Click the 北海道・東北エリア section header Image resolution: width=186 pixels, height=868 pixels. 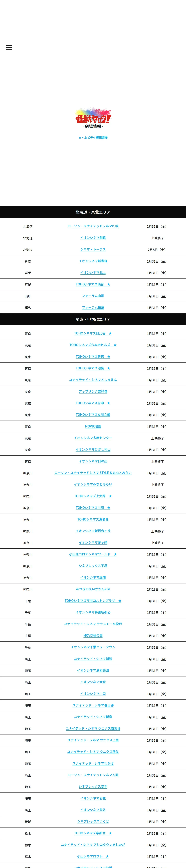pyautogui.click(x=93, y=212)
